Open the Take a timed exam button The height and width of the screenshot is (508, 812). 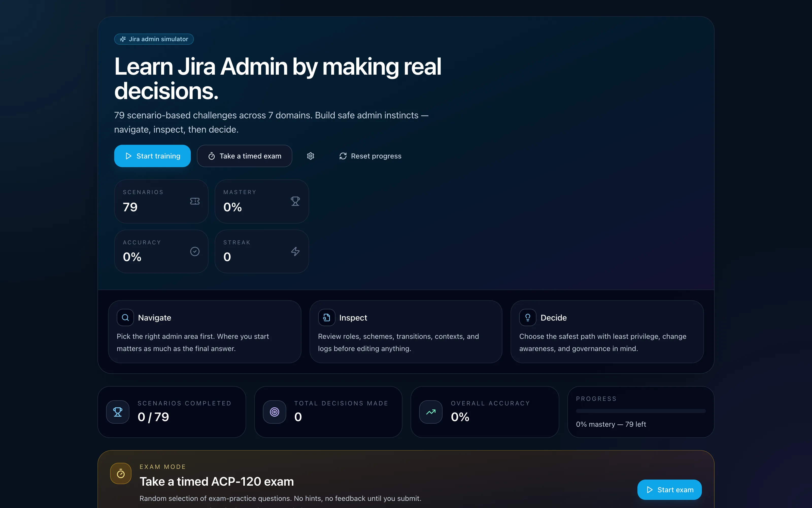click(244, 156)
